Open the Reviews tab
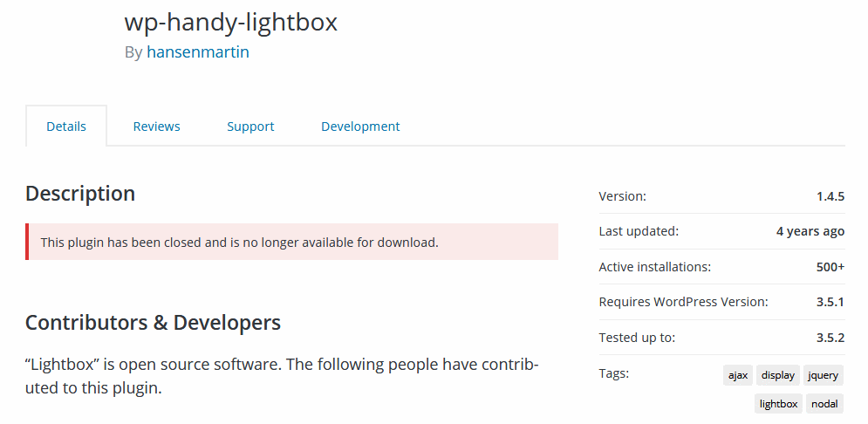Image resolution: width=868 pixels, height=424 pixels. click(157, 127)
